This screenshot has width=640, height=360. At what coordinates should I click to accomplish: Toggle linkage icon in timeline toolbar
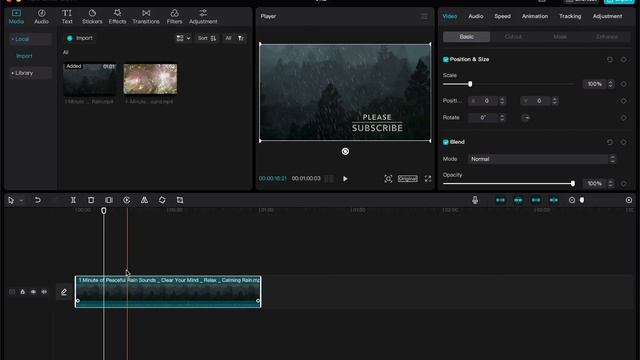click(x=536, y=200)
